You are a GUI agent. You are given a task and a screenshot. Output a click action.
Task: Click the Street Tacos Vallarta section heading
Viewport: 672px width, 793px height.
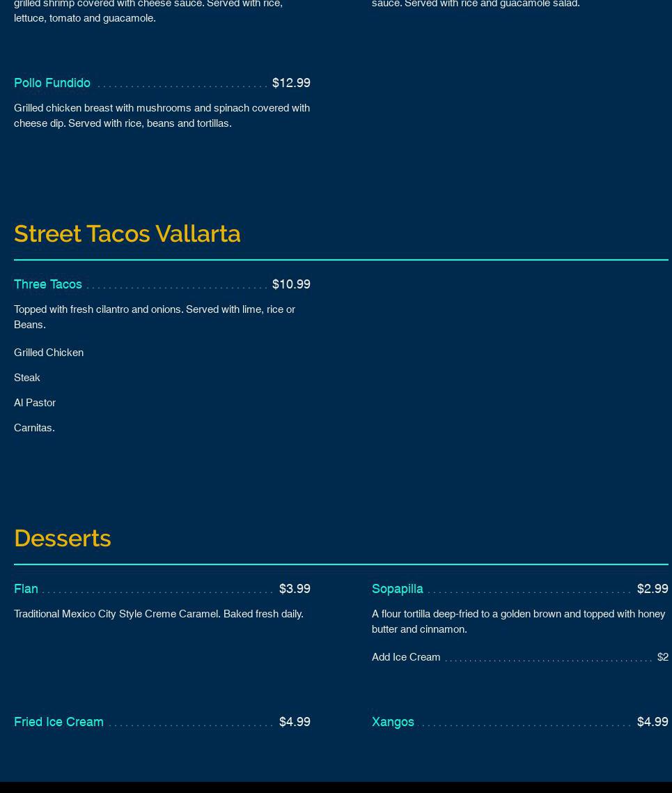click(127, 233)
